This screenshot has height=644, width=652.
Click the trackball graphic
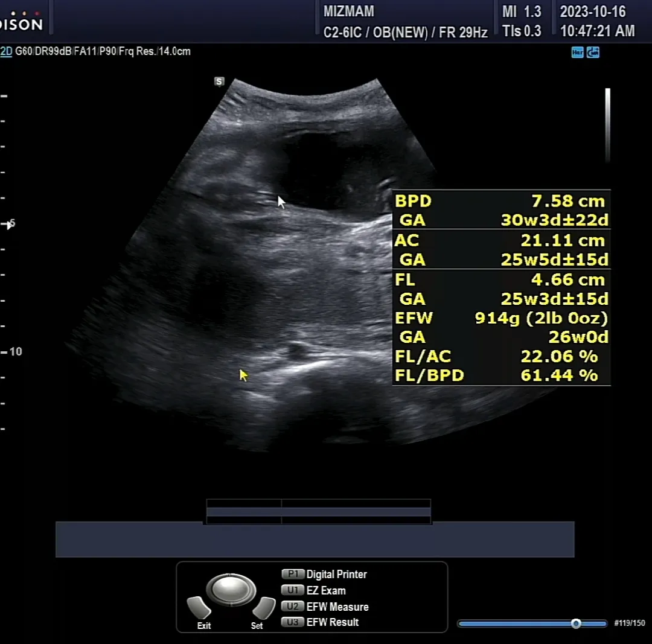point(231,589)
